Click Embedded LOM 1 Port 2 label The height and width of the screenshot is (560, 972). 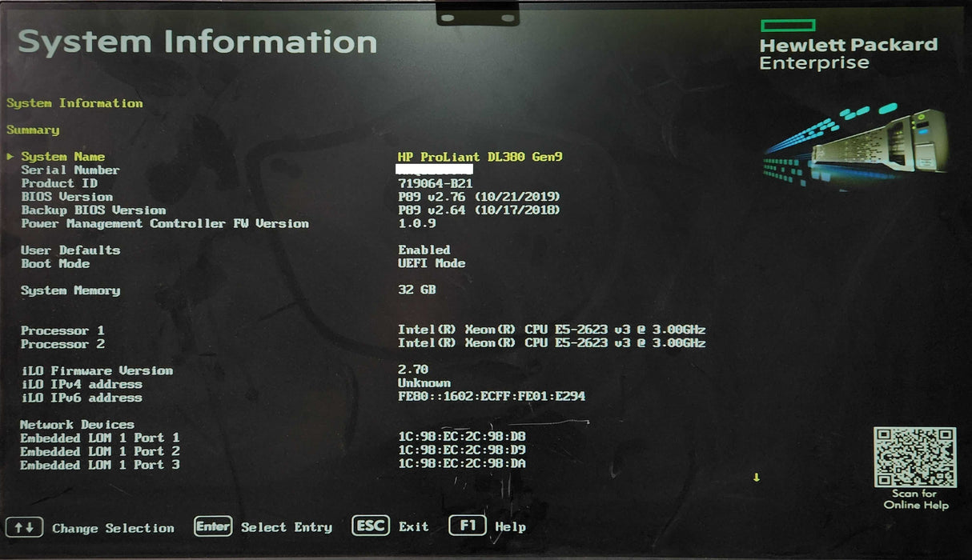pos(100,451)
